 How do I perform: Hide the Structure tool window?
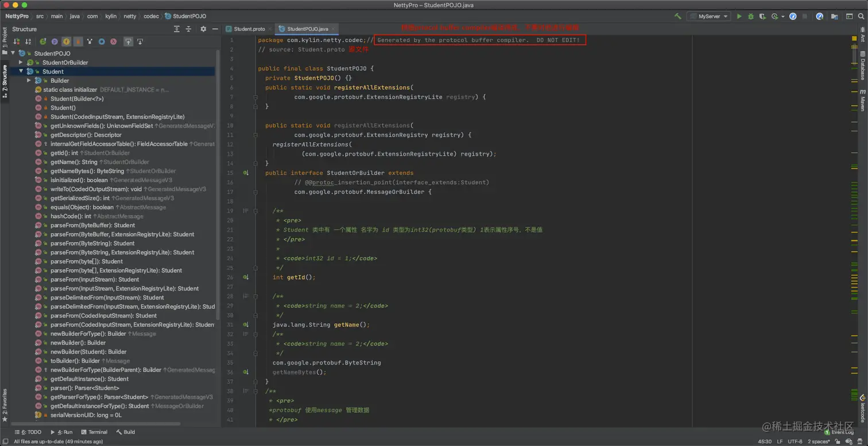215,29
